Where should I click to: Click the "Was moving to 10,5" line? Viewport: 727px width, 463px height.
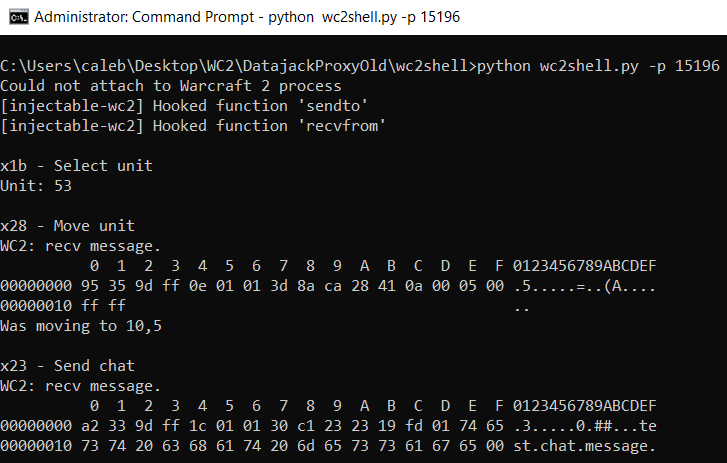pos(81,325)
